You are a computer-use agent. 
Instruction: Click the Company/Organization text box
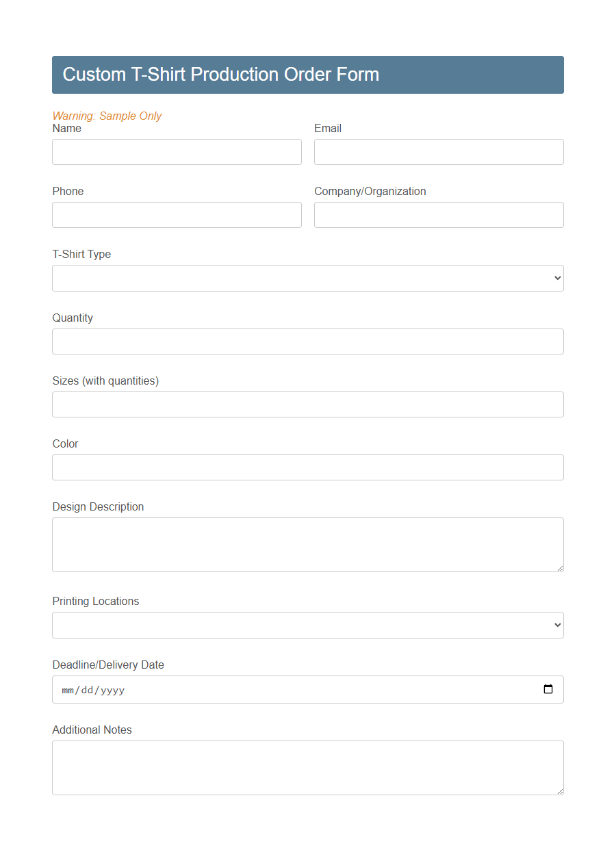coord(438,215)
